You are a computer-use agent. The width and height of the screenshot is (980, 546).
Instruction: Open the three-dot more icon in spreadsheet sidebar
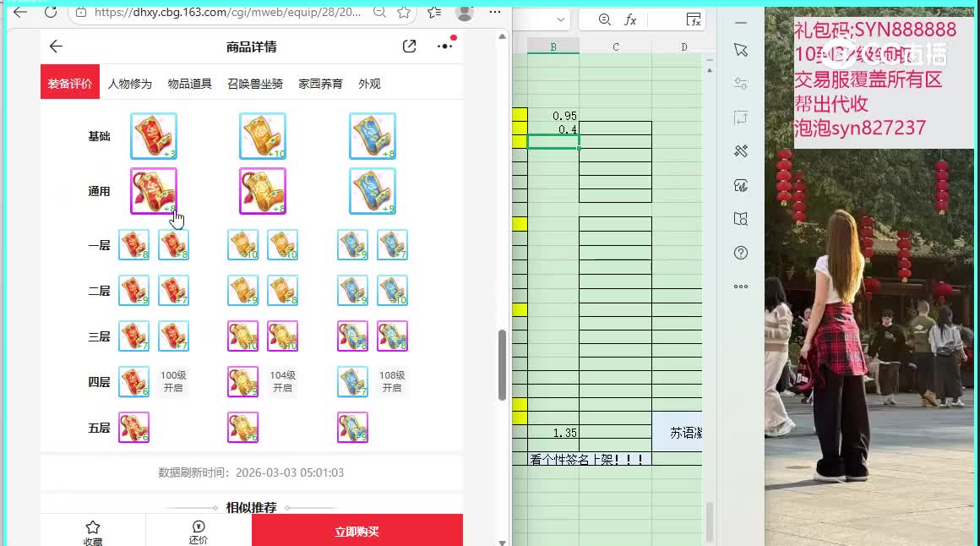click(741, 287)
